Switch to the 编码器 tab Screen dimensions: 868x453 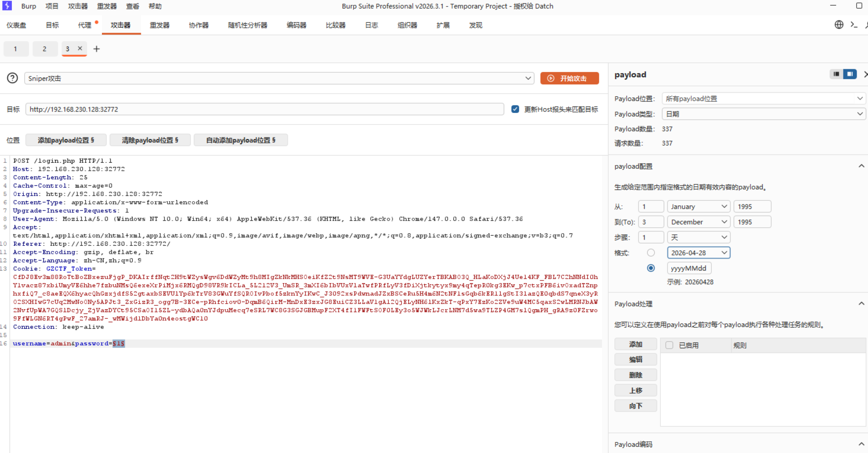click(x=296, y=25)
